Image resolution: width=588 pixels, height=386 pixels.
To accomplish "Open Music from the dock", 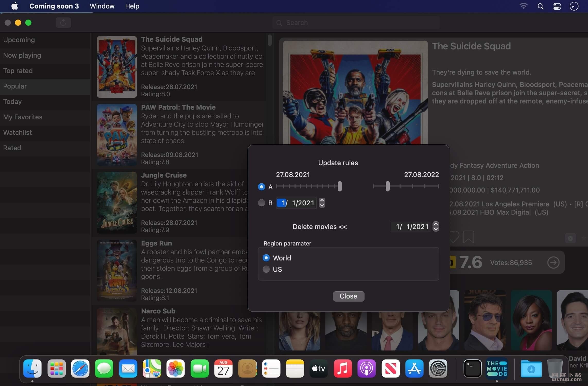I will [343, 369].
